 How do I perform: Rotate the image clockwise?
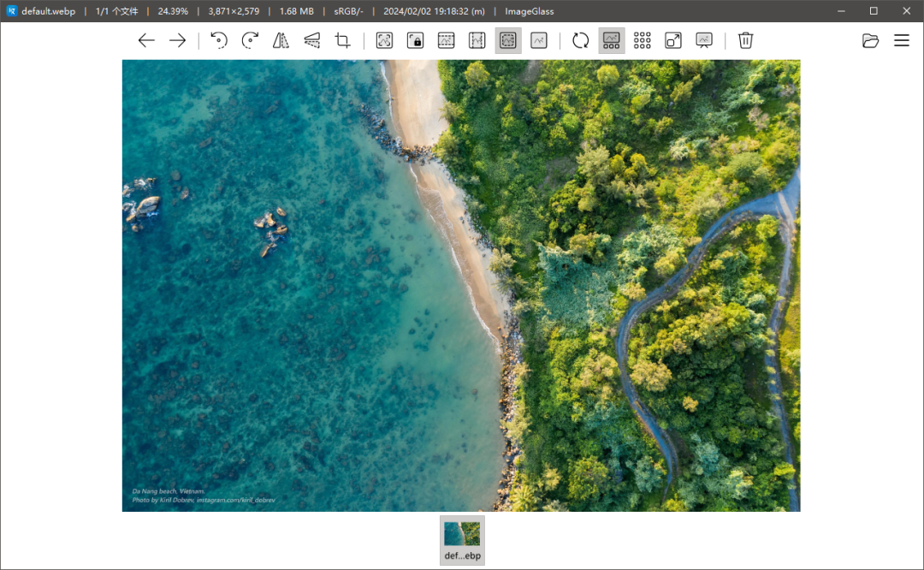(x=250, y=40)
